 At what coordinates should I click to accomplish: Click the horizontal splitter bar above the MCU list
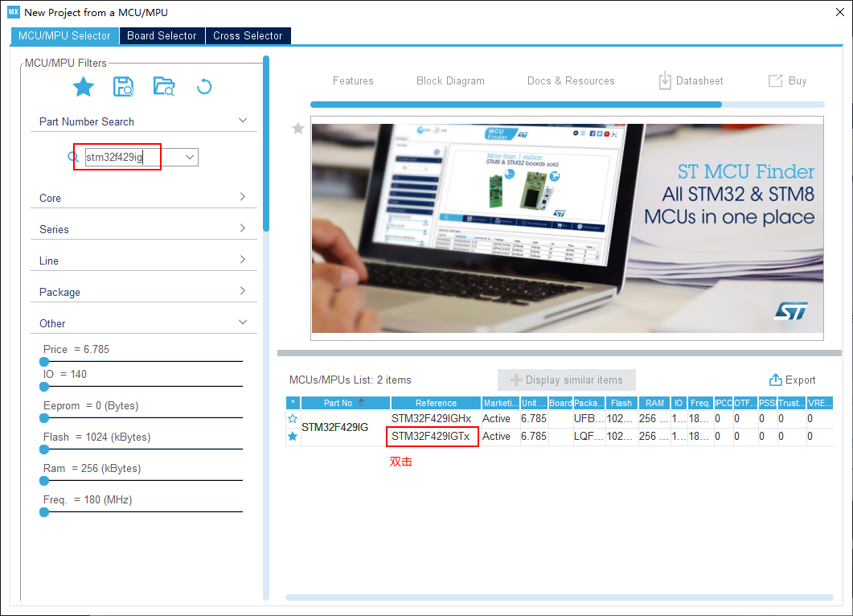560,353
